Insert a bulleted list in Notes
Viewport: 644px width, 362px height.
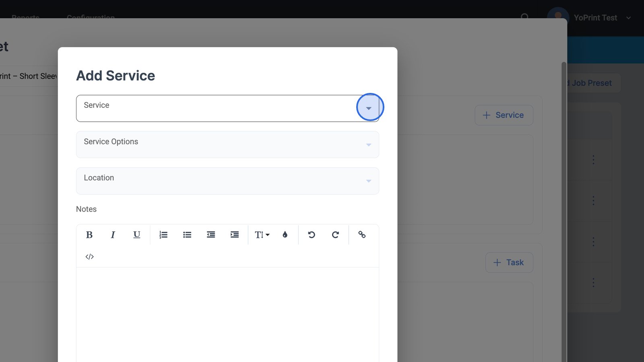[187, 235]
